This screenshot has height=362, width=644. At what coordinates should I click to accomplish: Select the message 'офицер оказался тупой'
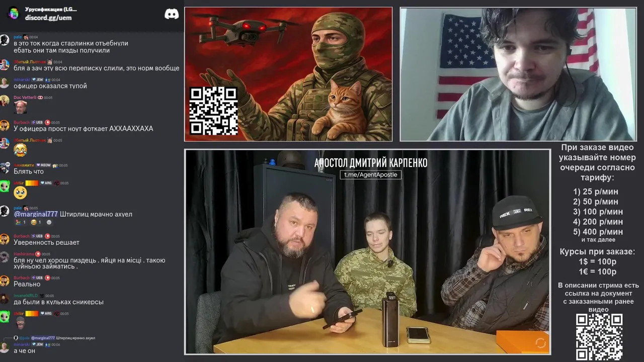click(50, 86)
